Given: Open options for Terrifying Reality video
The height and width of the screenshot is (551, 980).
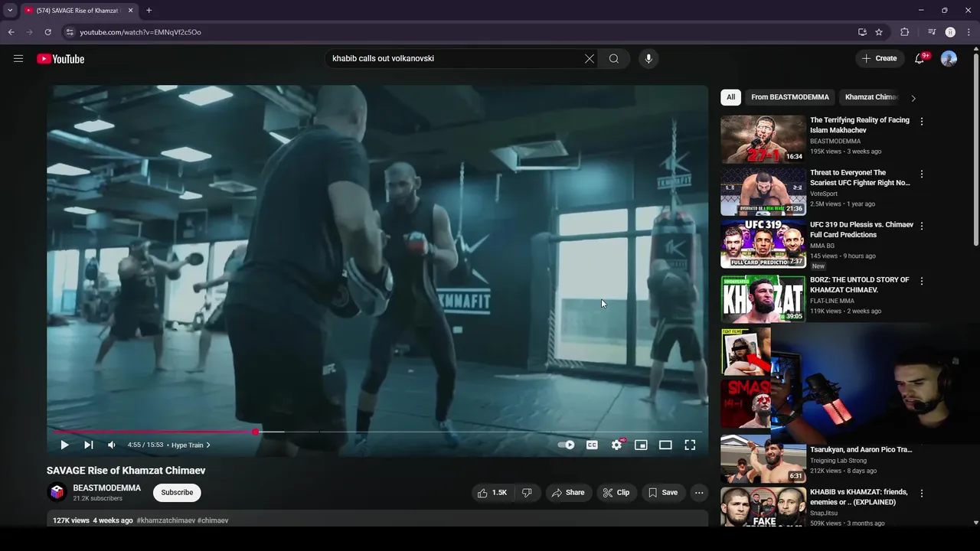Looking at the screenshot, I should (922, 122).
